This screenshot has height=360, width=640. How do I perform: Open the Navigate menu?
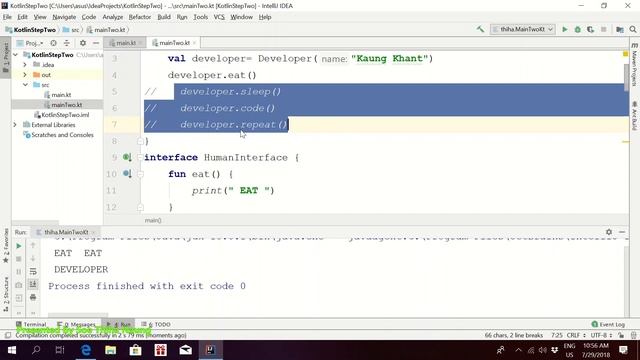click(64, 17)
